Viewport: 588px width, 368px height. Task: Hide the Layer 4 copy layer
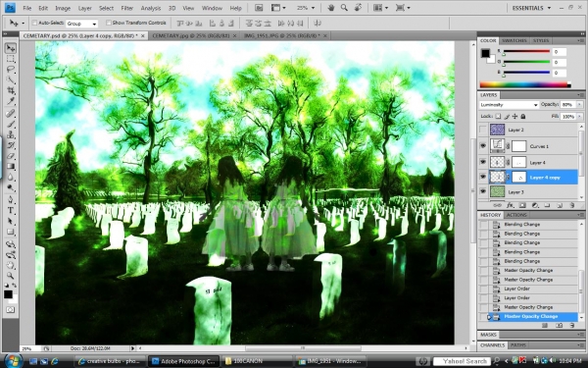click(483, 178)
